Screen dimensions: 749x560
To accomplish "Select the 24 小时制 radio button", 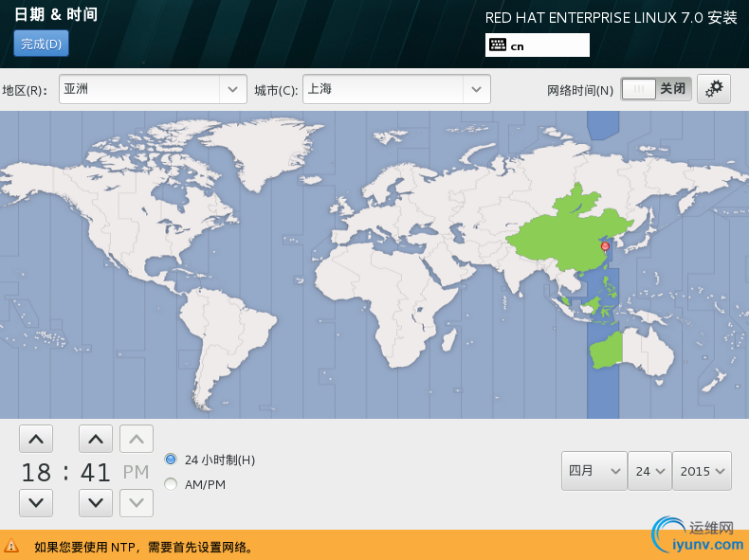I will click(x=171, y=460).
